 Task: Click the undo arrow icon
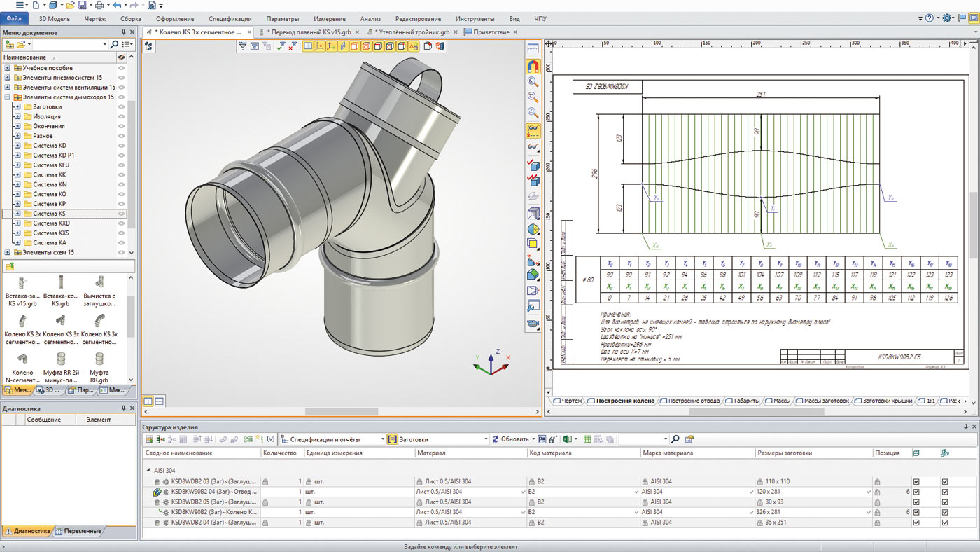(x=115, y=5)
